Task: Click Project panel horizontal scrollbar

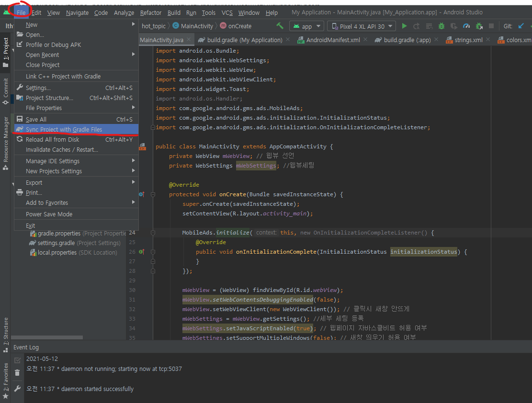Action: point(47,337)
